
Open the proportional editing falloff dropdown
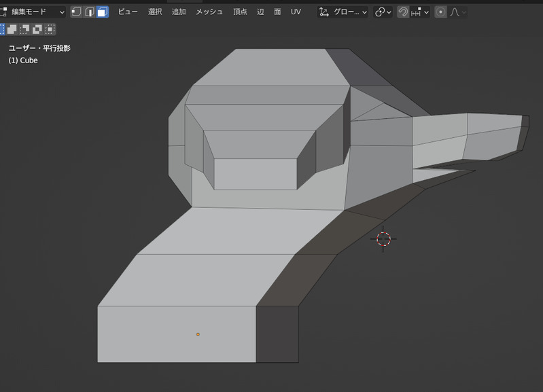click(459, 12)
